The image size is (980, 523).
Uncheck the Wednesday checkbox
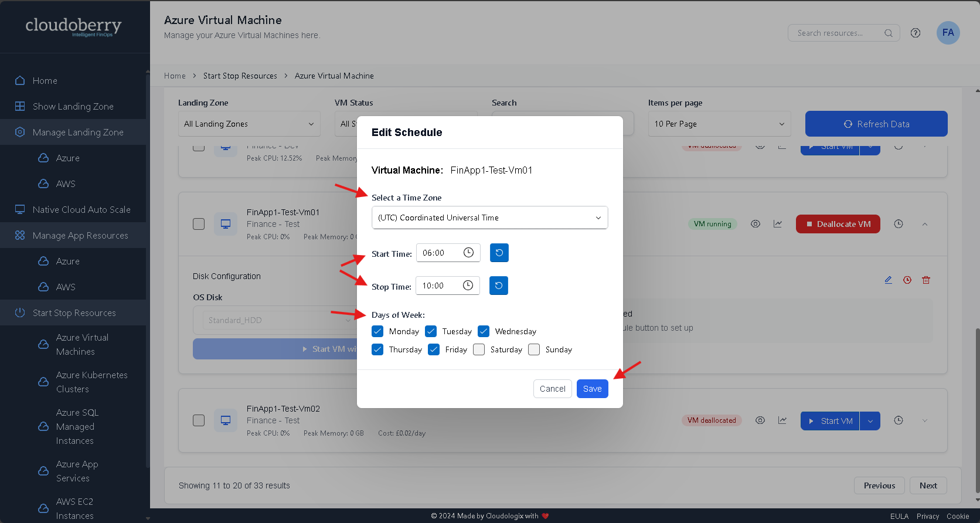pos(484,331)
